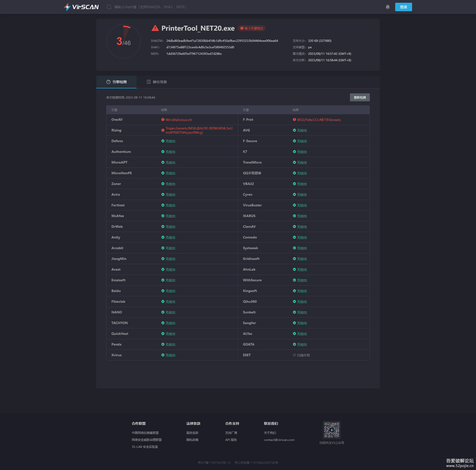Switch to the 静态信息 tab
Viewport: 476px width, 470px height.
coord(157,82)
